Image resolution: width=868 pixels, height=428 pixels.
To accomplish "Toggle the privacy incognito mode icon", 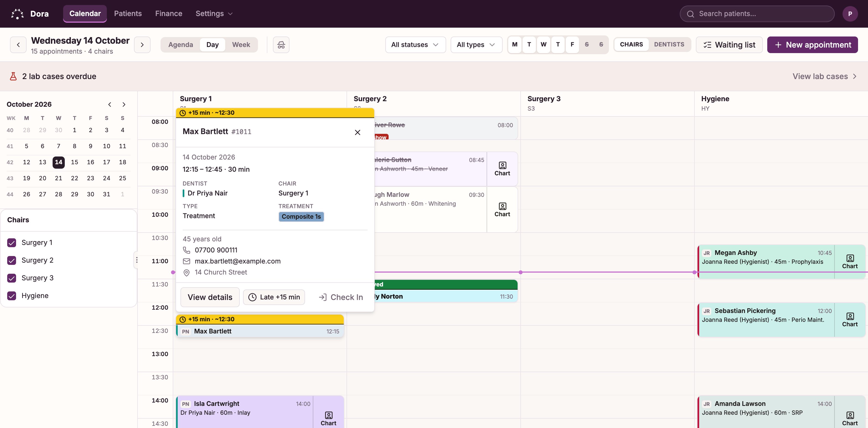I will (x=281, y=45).
